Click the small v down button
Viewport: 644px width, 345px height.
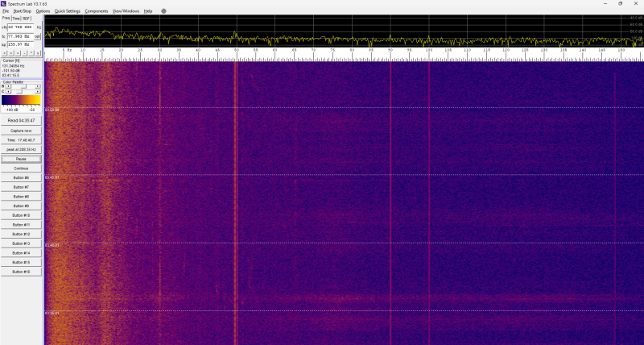click(38, 53)
